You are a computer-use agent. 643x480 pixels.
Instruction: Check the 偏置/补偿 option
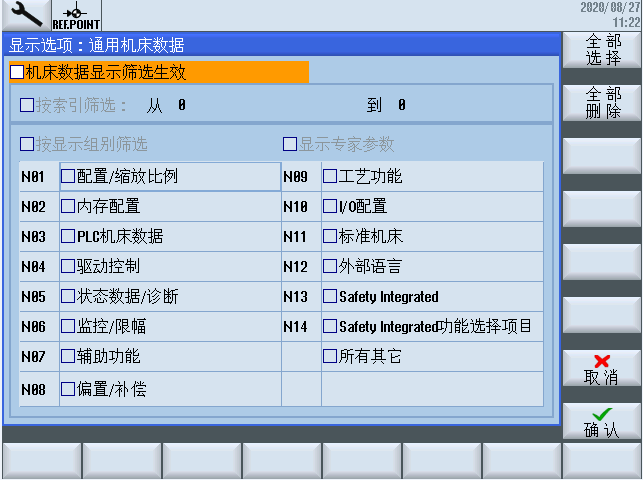[x=68, y=389]
